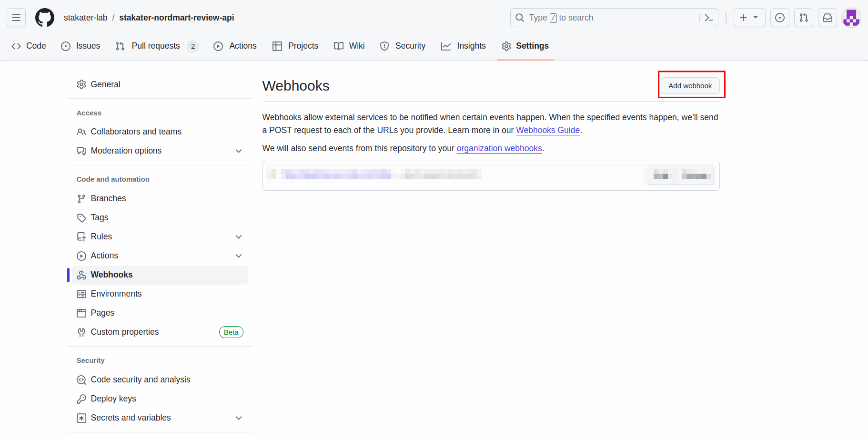868x442 pixels.
Task: Open General settings gear icon
Action: pos(81,84)
